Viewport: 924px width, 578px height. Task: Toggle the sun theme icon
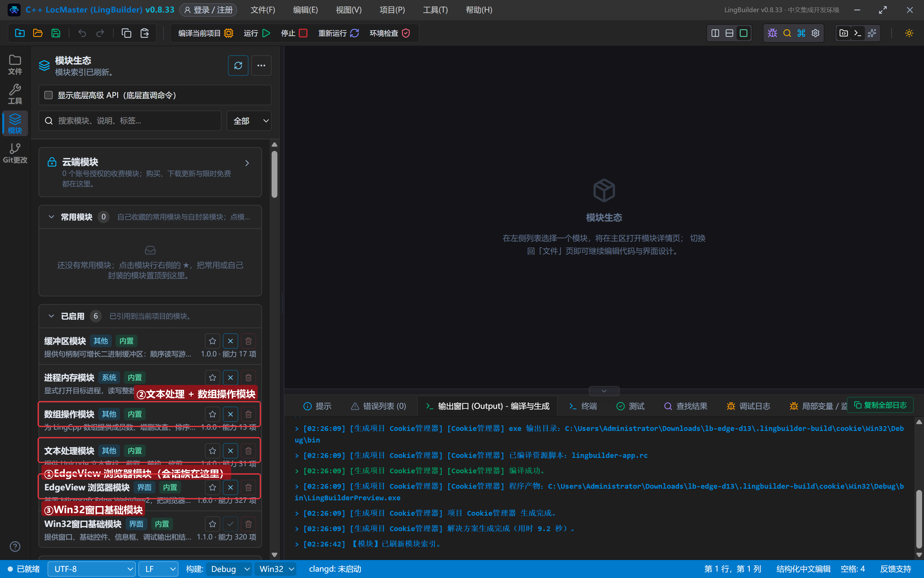click(x=909, y=33)
